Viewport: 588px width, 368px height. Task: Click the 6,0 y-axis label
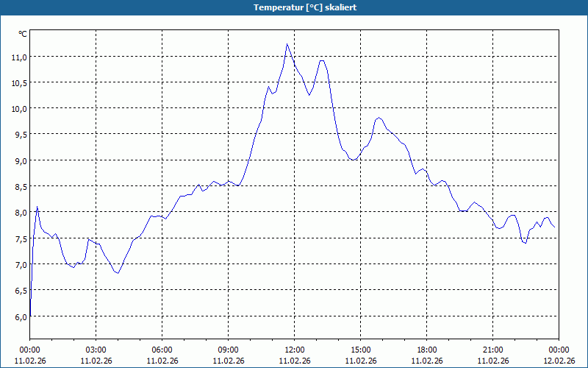point(21,317)
